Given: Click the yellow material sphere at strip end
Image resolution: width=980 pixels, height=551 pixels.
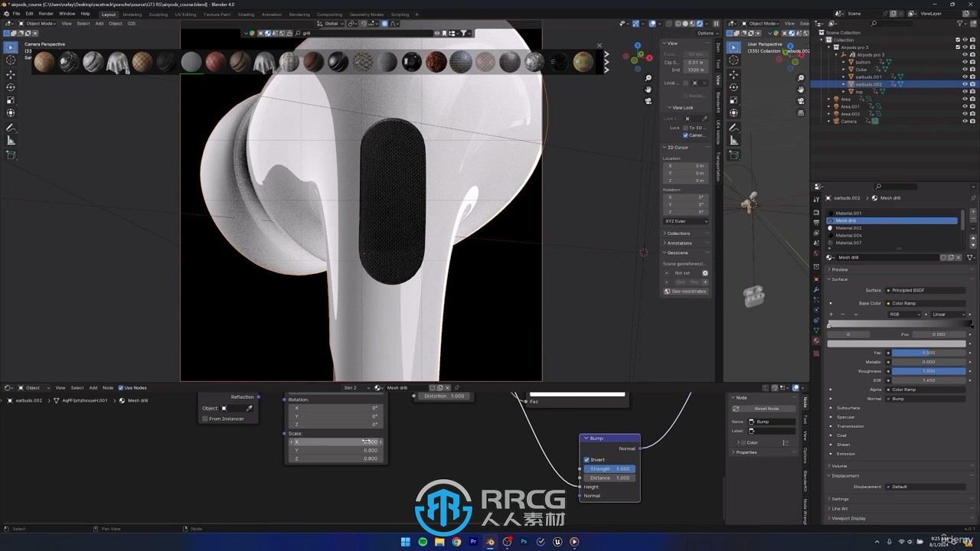Looking at the screenshot, I should pos(583,62).
